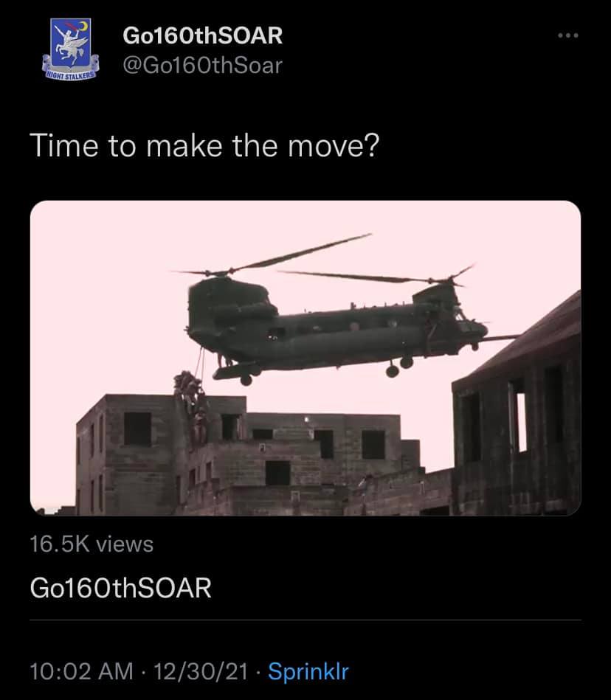Tap the helicopter's front rotor blades
The image size is (611, 700).
[375, 274]
